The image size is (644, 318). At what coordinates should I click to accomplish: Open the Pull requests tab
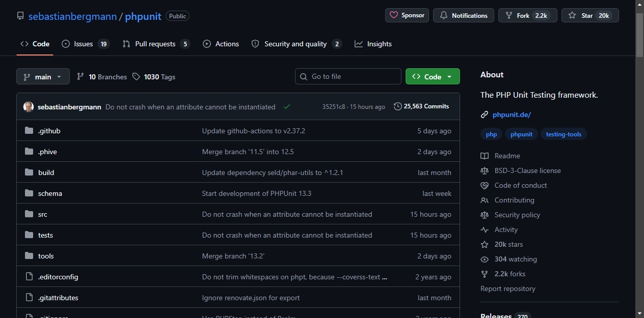(x=156, y=44)
